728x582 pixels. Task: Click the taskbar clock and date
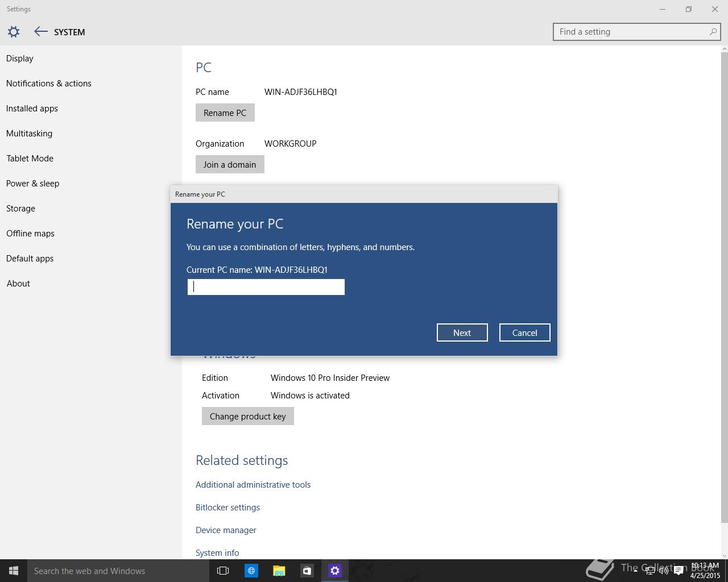tap(705, 571)
